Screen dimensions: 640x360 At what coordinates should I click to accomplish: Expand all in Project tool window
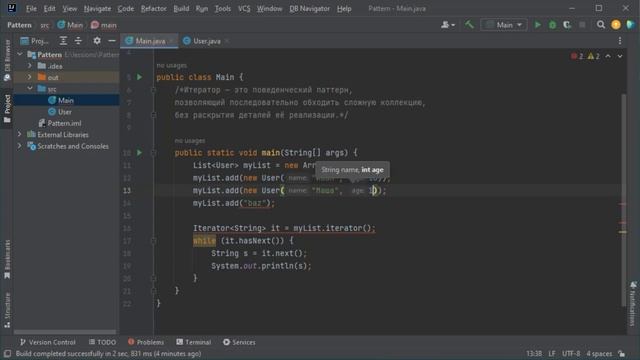tap(63, 41)
